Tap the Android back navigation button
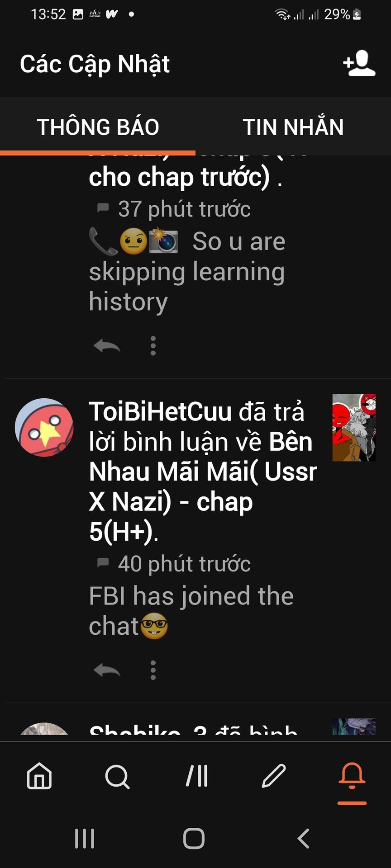This screenshot has height=868, width=391. [x=303, y=838]
